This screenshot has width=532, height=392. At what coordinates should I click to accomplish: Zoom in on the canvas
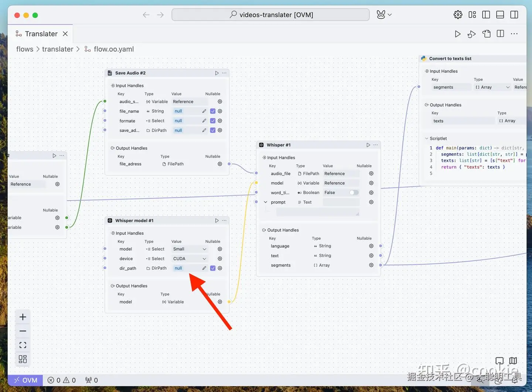23,317
